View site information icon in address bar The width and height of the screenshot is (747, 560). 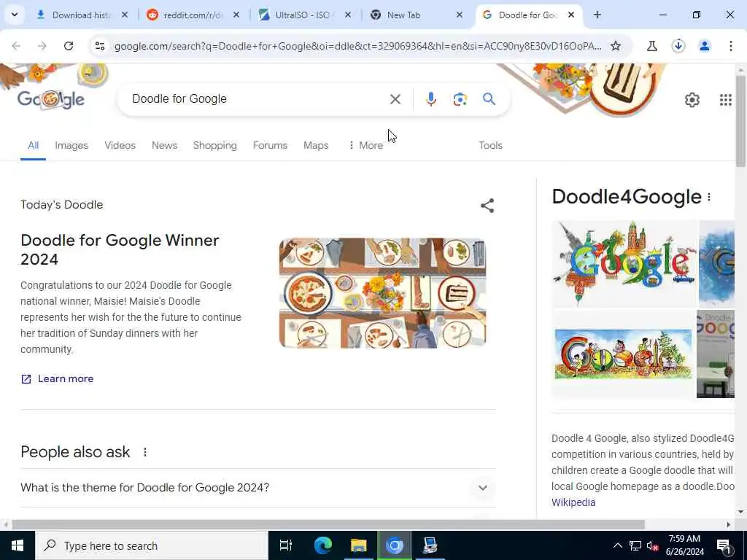(x=100, y=46)
